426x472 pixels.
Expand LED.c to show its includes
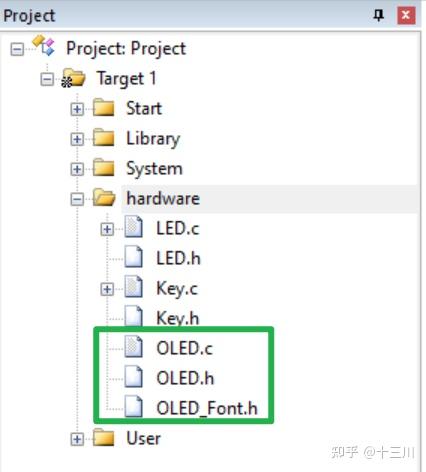pos(107,229)
